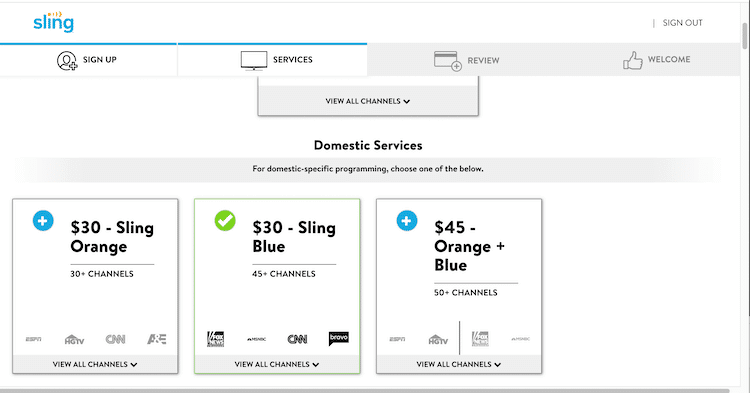Click CNN logo in Sling Blue card
Viewport: 750px width, 393px height.
[297, 339]
